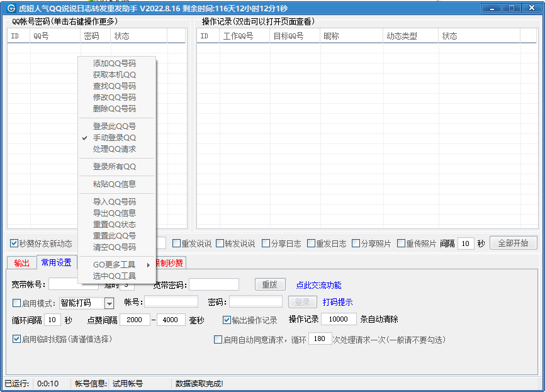Select the 选中QQ工具 menu item

[x=117, y=276]
